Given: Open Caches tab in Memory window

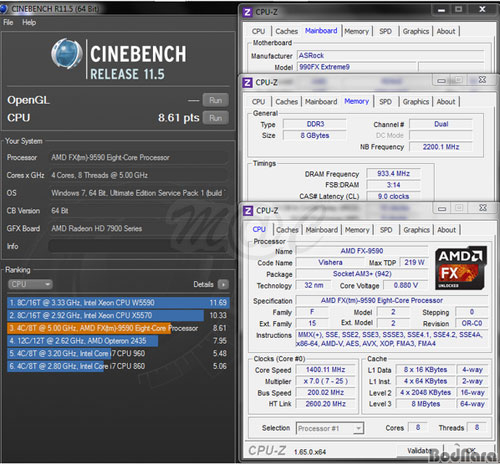Looking at the screenshot, I should [286, 102].
